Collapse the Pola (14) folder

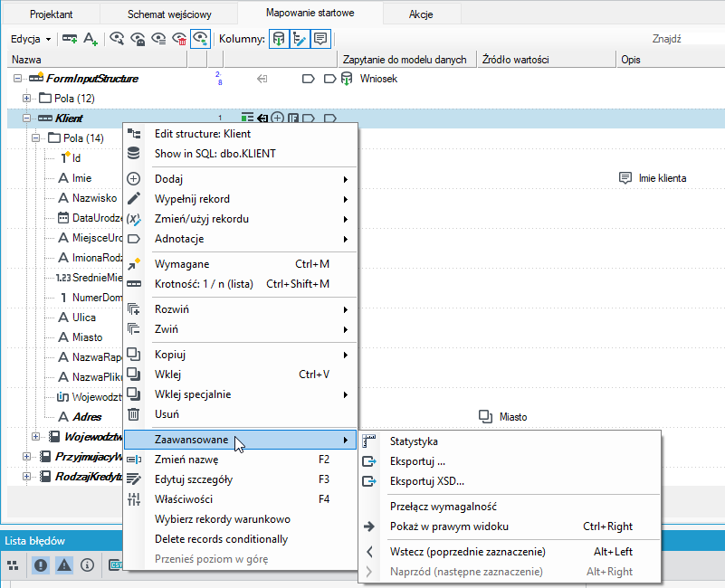click(36, 138)
